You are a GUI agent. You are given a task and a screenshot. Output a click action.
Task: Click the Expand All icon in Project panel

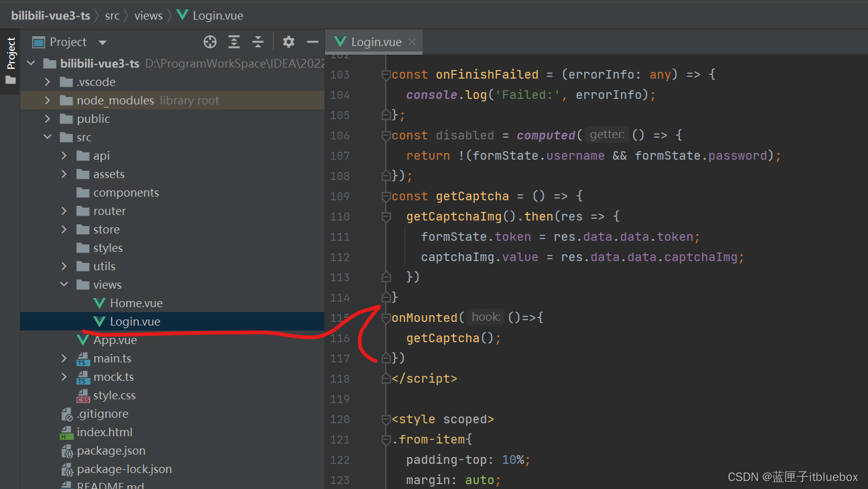(x=234, y=42)
